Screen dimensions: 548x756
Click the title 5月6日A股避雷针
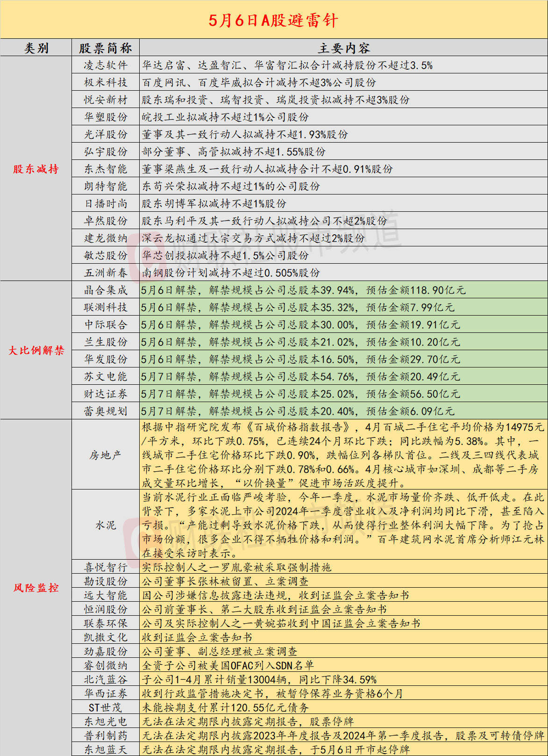[x=273, y=20]
